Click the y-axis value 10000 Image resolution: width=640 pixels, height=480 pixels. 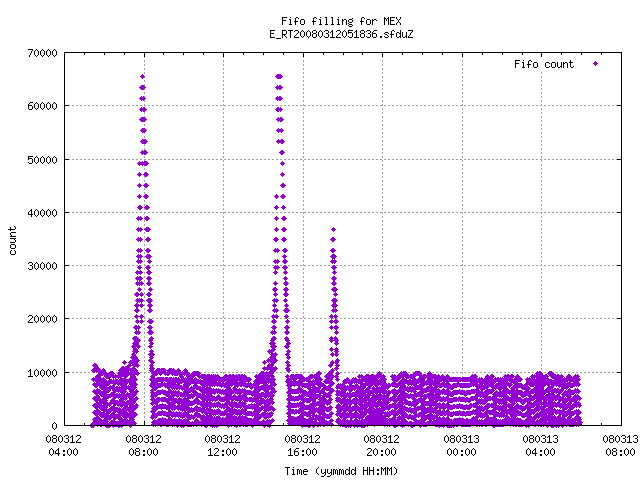click(x=42, y=373)
